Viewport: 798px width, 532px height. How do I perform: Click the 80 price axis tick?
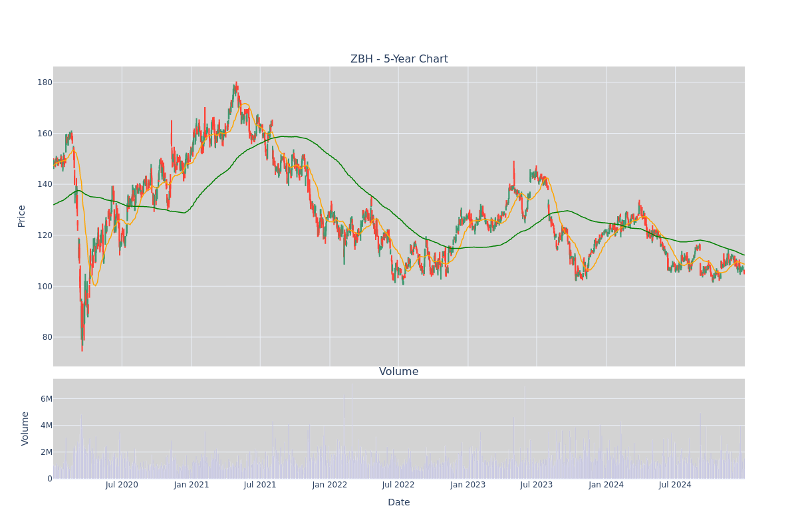(47, 337)
